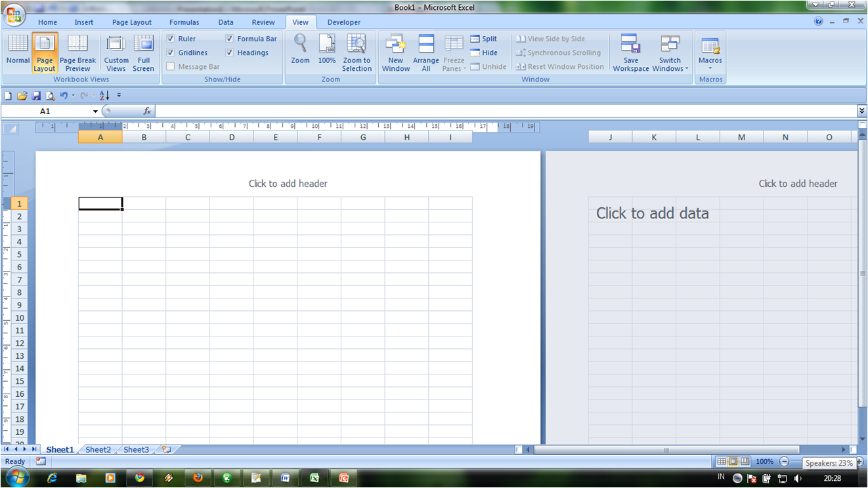Create a New Window for the workbook
The image size is (868, 488).
click(x=395, y=52)
